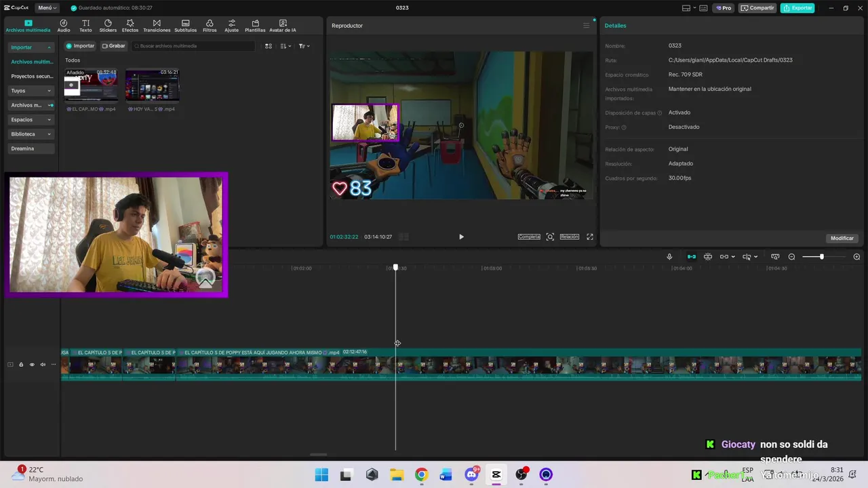Open the Transiciones panel
Image resolution: width=868 pixels, height=488 pixels.
click(x=157, y=26)
